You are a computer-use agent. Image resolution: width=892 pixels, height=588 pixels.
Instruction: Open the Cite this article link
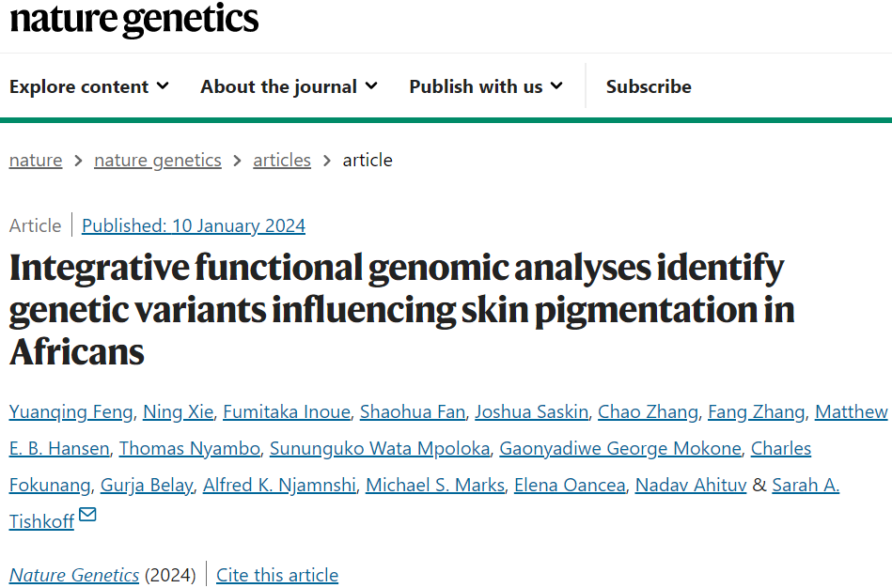(277, 575)
